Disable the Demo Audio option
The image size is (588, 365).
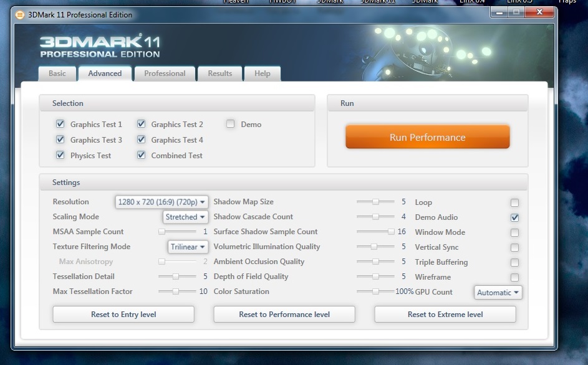pos(514,217)
